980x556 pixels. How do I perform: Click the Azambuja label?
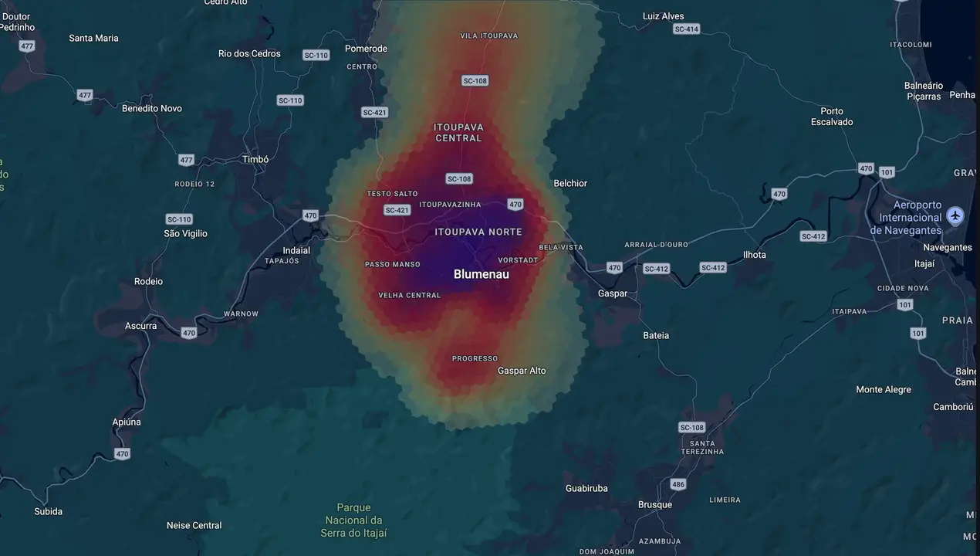click(659, 541)
